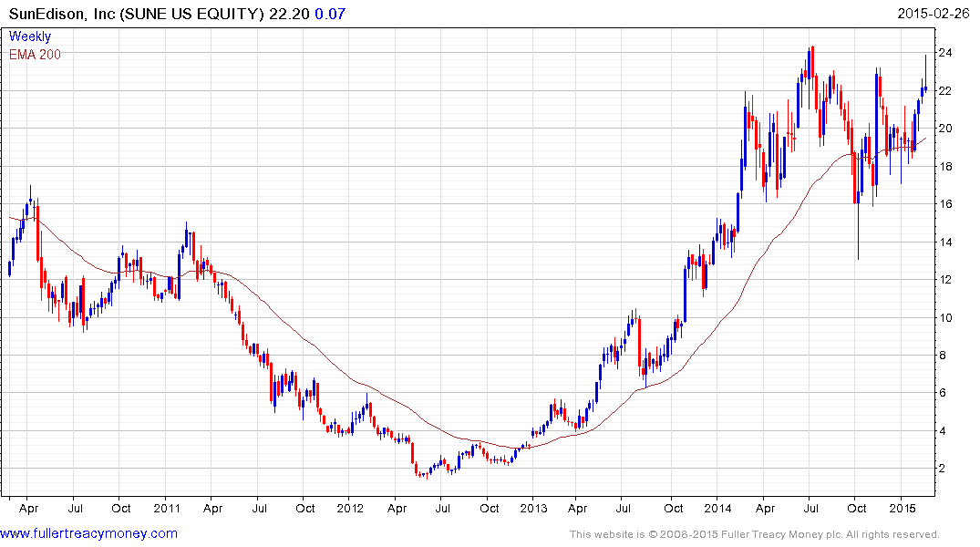Click the 18 price axis label
This screenshot has width=980, height=547.
coord(945,166)
